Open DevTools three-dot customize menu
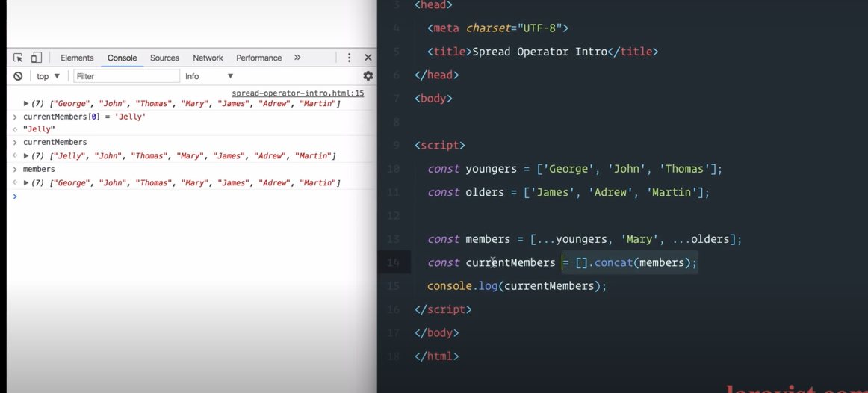Image resolution: width=868 pixels, height=393 pixels. point(349,58)
